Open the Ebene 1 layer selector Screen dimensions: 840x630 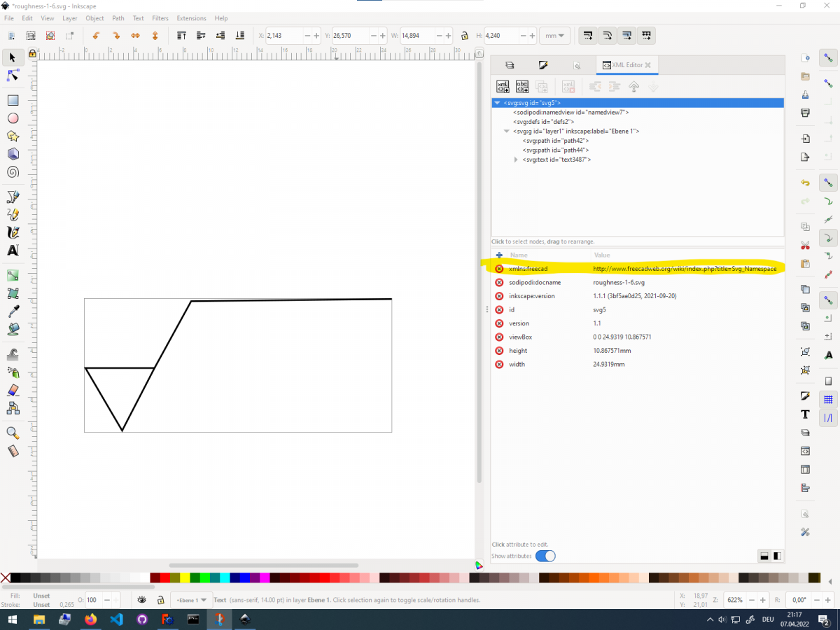point(190,600)
